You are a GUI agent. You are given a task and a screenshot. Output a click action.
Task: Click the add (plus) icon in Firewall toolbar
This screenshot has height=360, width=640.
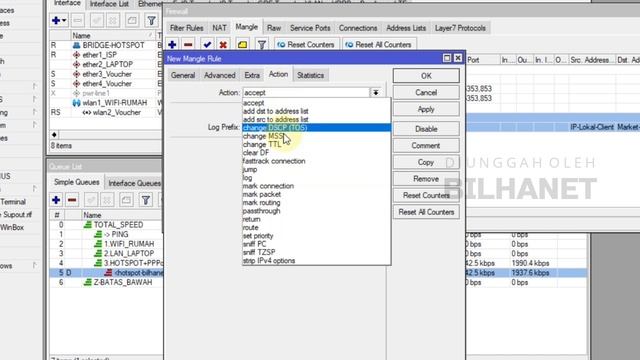click(x=172, y=44)
